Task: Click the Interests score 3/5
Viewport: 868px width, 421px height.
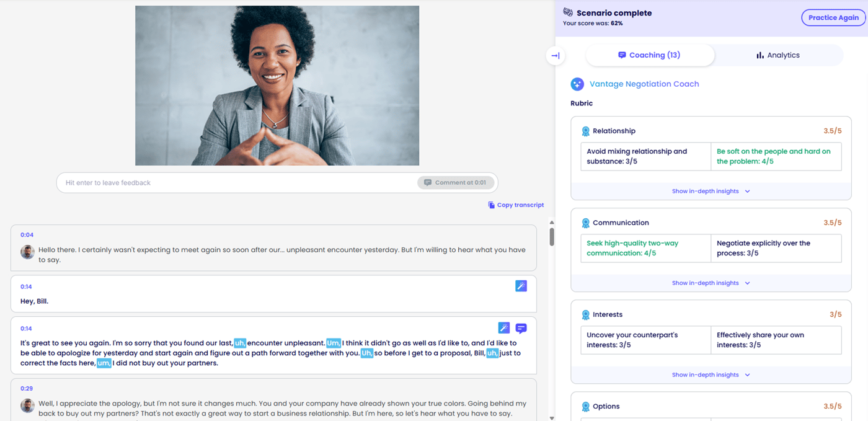Action: pos(836,315)
